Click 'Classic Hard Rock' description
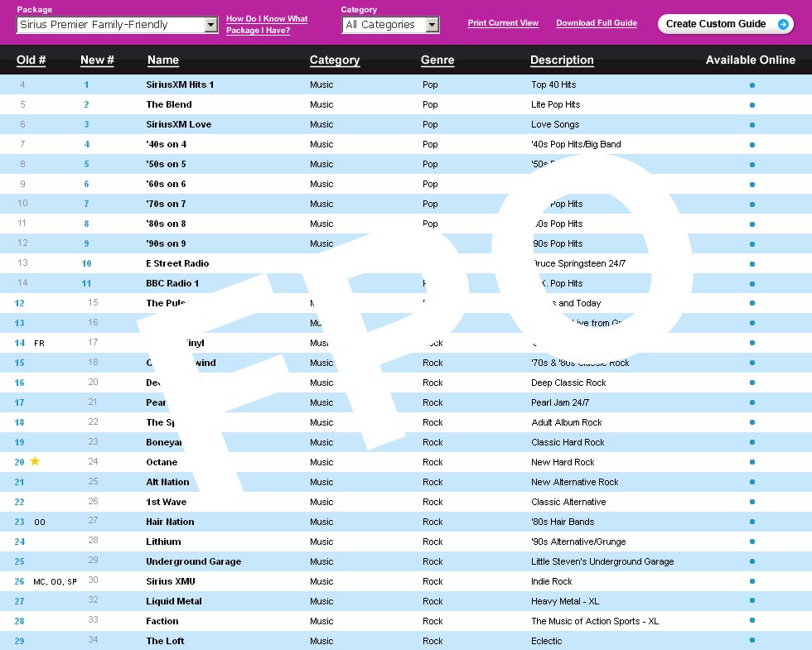Screen dimensions: 812x650 [x=568, y=442]
